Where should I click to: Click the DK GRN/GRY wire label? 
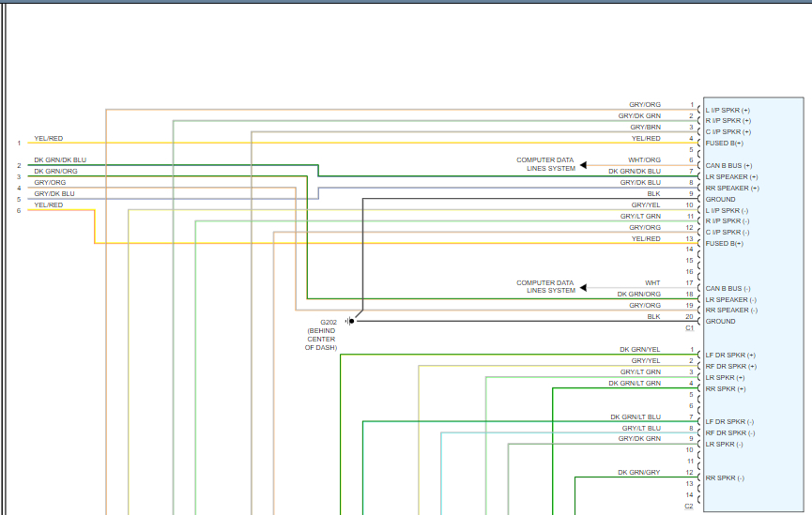point(638,472)
